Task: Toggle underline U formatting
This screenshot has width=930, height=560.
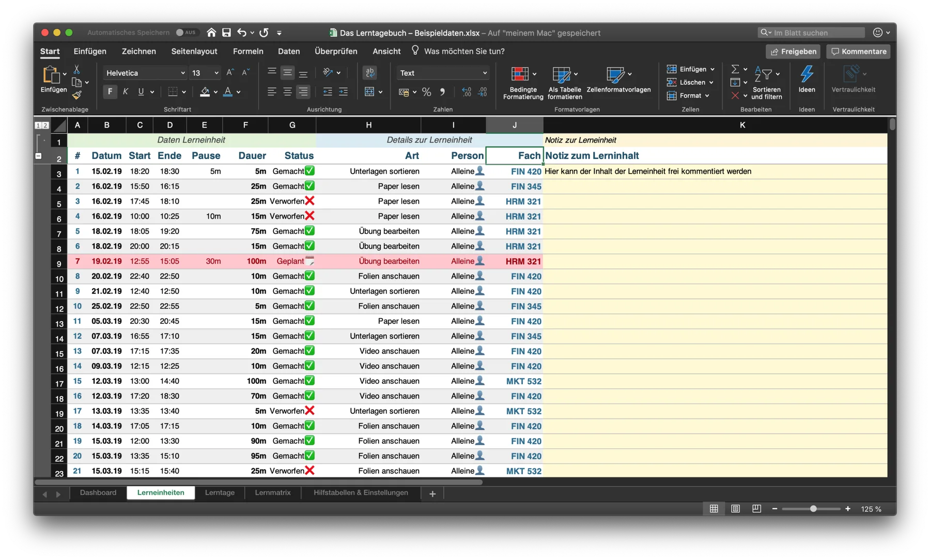Action: click(x=141, y=92)
